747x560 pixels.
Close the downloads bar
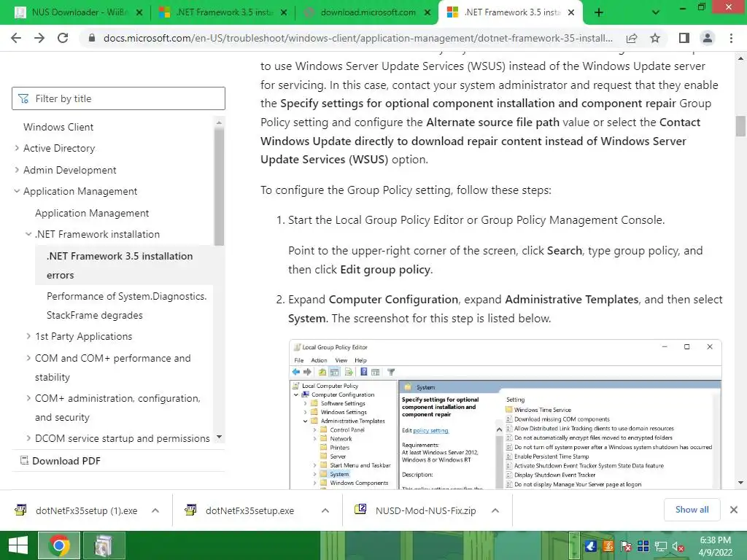tap(734, 510)
